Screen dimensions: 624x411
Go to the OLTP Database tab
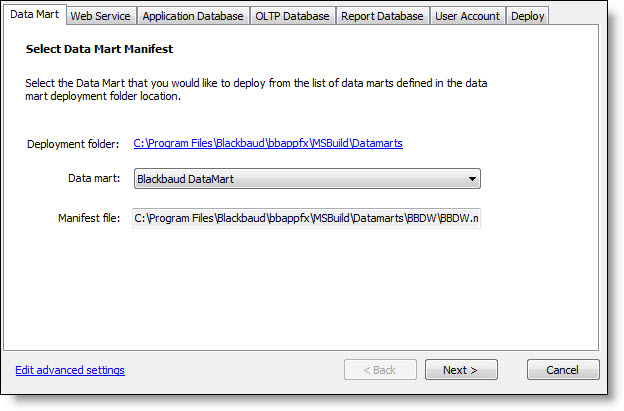pyautogui.click(x=291, y=16)
